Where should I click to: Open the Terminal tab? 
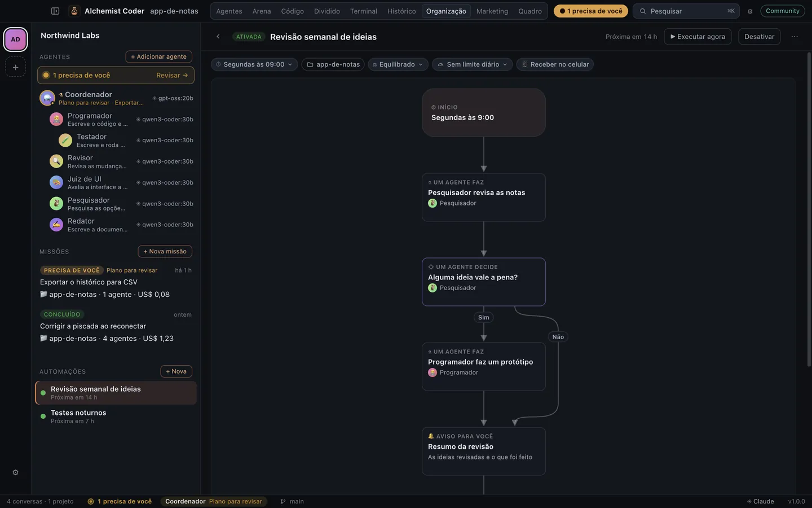(x=364, y=11)
